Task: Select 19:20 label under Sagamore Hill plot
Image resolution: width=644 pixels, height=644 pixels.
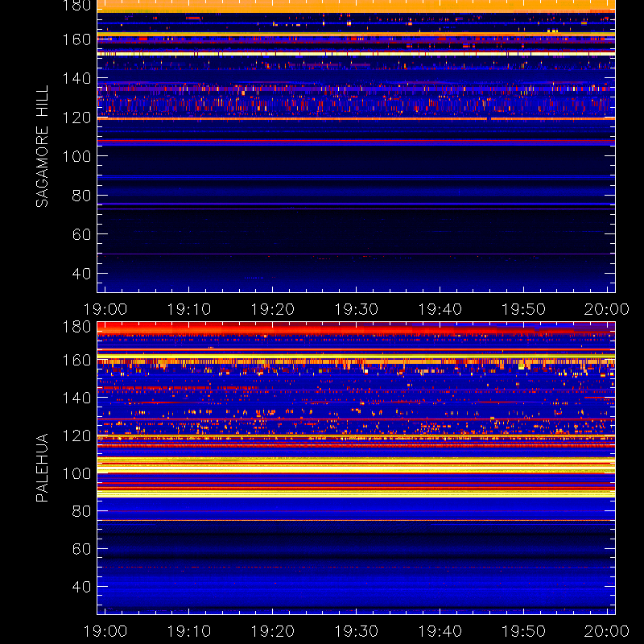Action: (x=273, y=309)
